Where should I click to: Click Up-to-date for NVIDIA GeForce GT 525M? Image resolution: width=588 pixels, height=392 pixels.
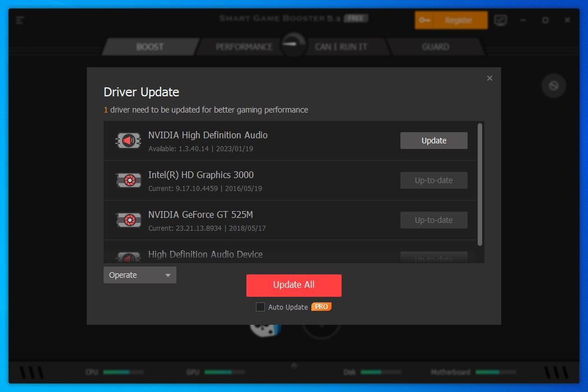434,220
